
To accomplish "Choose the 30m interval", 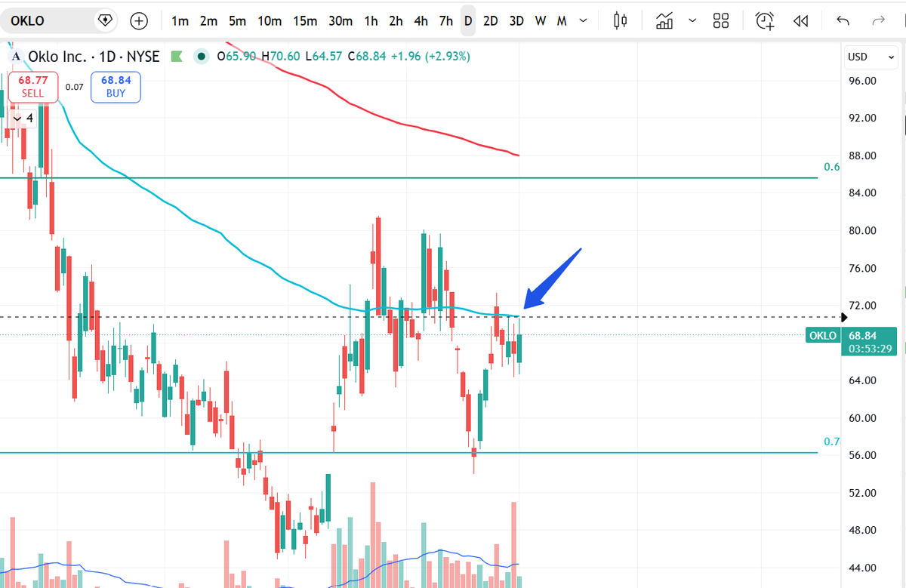I will click(x=341, y=20).
